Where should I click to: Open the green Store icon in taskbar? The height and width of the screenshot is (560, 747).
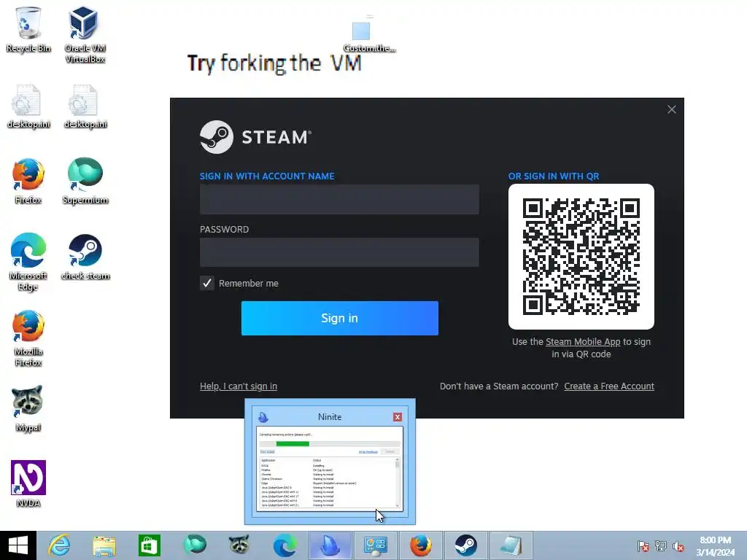(x=149, y=545)
